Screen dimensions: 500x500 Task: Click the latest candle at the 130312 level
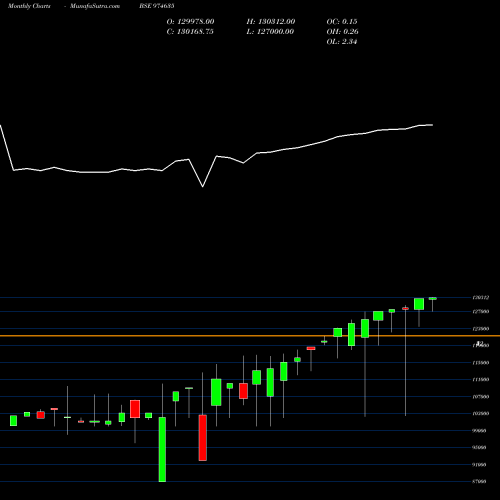432,299
